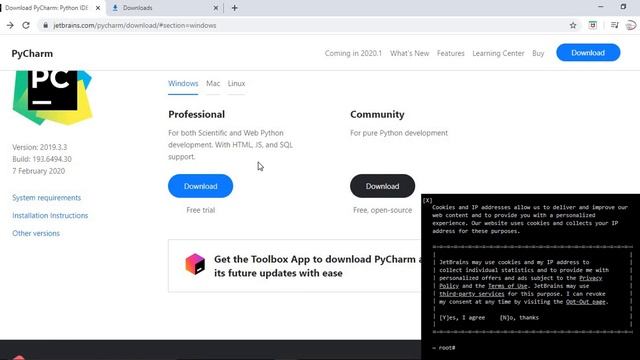The height and width of the screenshot is (360, 640).
Task: Go to the Features page
Action: coord(451,53)
